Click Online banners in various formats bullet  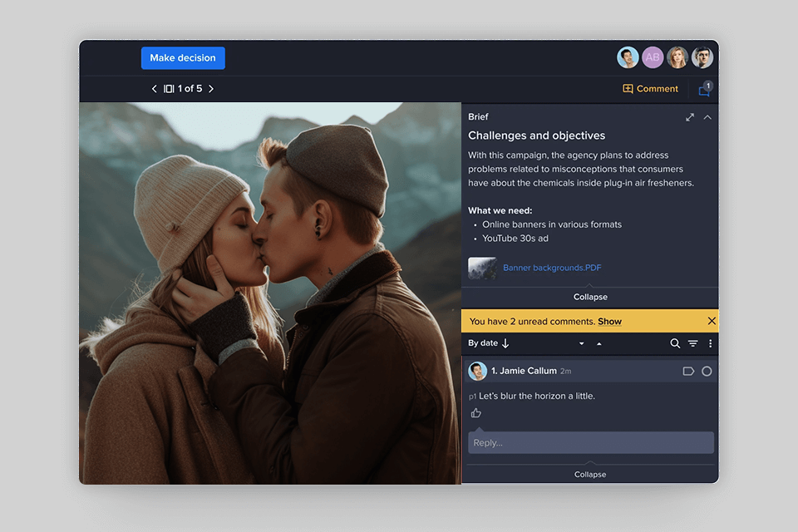pyautogui.click(x=552, y=224)
